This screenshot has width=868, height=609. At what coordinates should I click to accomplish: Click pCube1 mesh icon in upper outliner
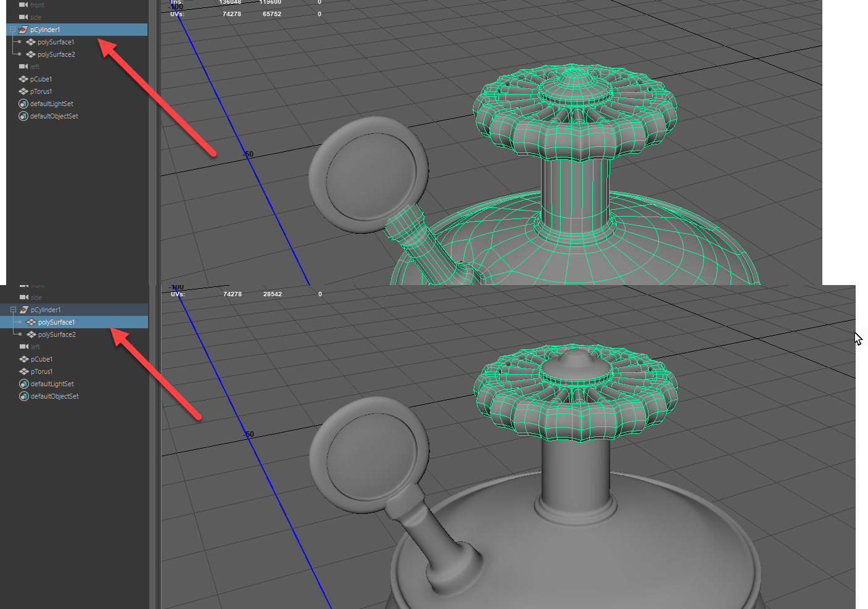(x=23, y=79)
